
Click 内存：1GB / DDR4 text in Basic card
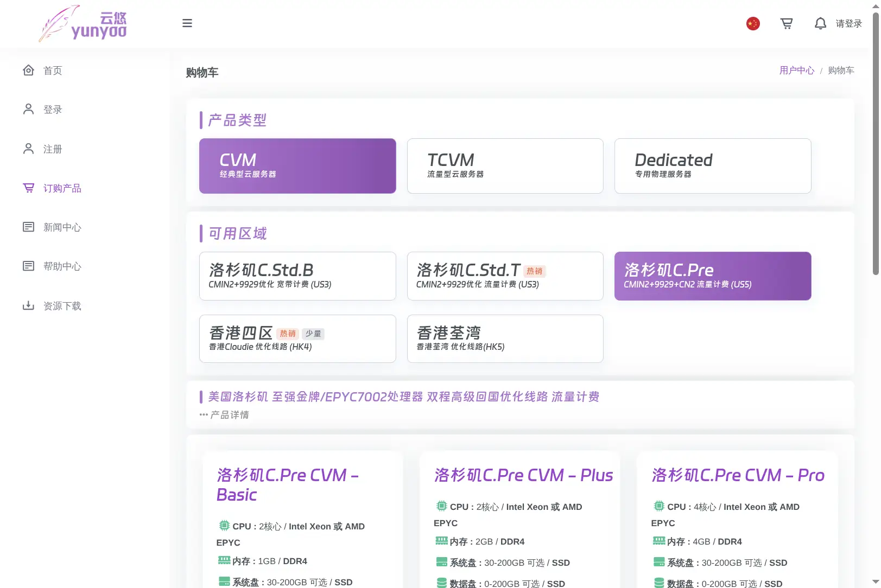click(x=270, y=561)
